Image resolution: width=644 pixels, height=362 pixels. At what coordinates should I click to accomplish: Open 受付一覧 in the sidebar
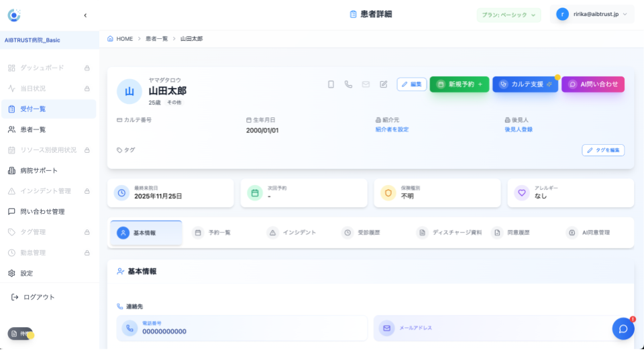(x=49, y=109)
